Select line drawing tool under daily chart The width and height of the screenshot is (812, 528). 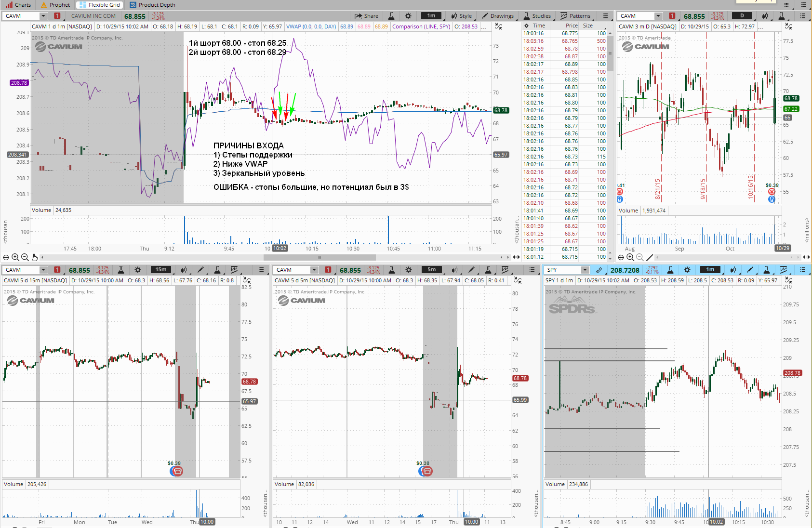click(x=650, y=257)
